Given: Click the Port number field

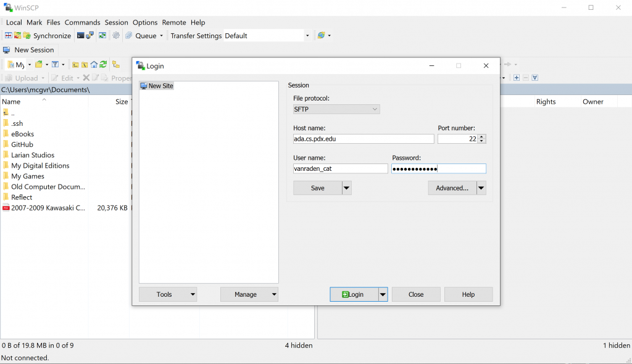Looking at the screenshot, I should (x=458, y=139).
